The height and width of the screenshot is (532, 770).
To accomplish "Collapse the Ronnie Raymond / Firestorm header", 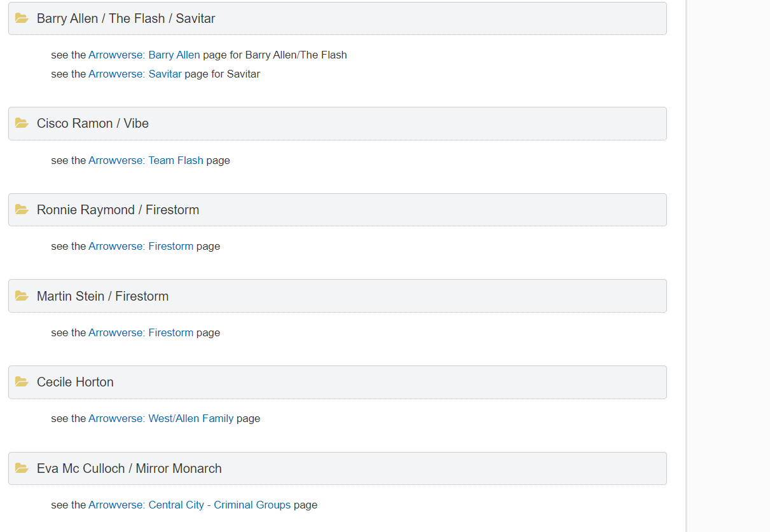I will coord(338,210).
